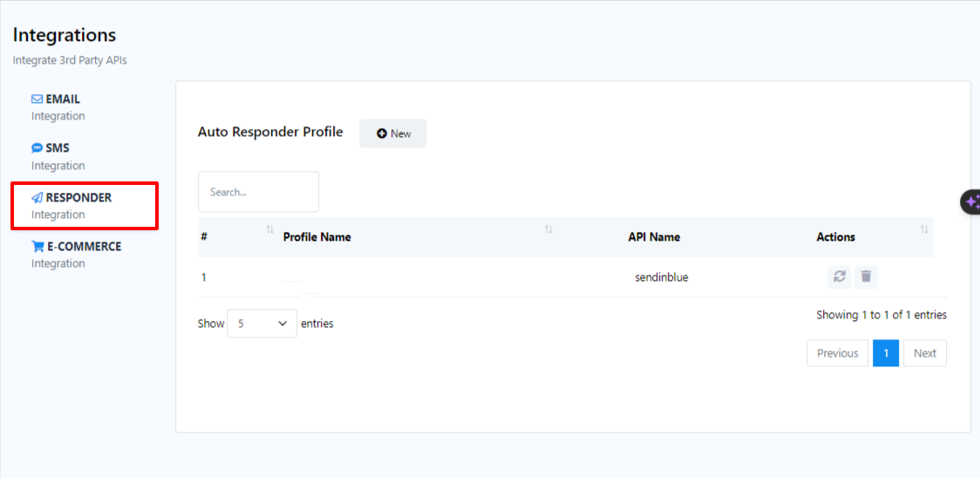Go to Next page of entries
This screenshot has height=478, width=980.
pos(924,353)
